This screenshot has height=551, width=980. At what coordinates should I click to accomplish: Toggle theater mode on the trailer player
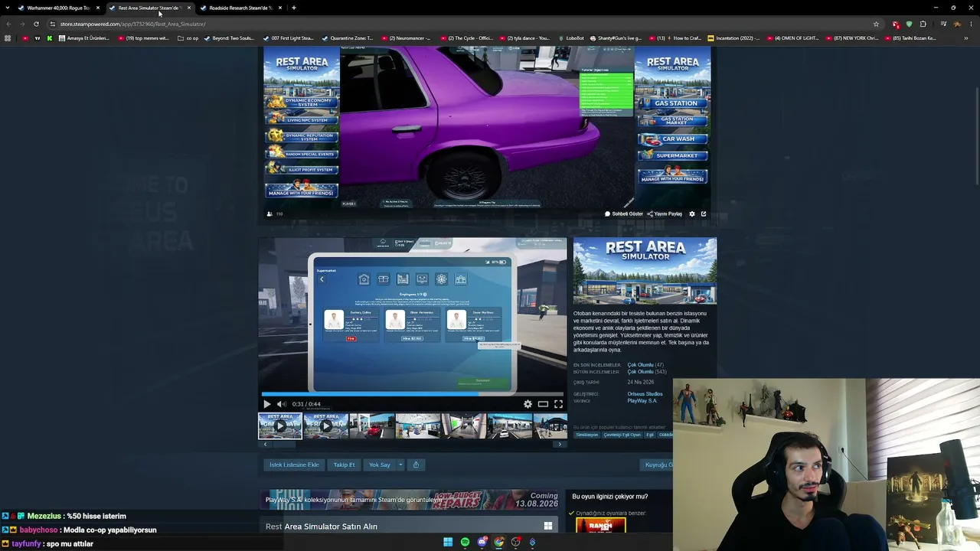[x=543, y=404]
